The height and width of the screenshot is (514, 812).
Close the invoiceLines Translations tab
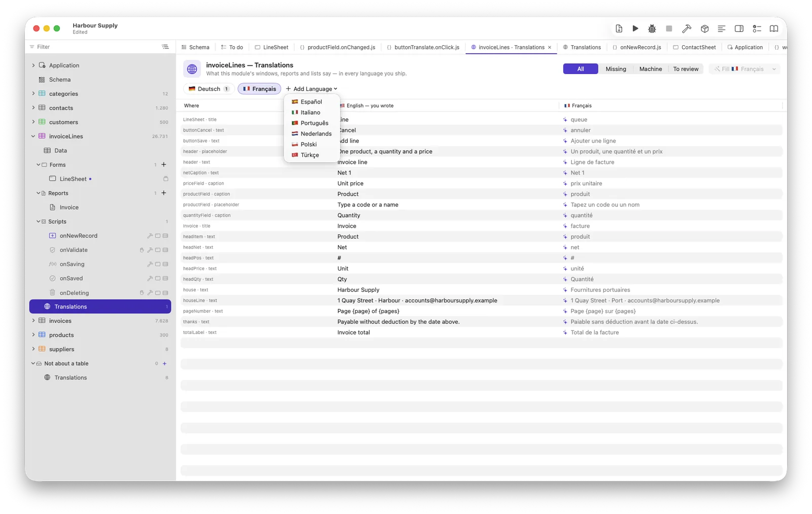click(x=549, y=47)
